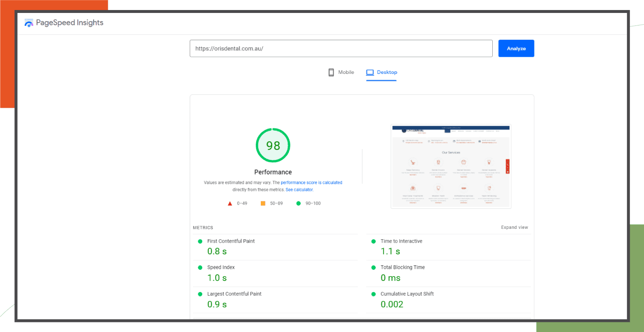Focus the URL field with orisdental.com.au
This screenshot has width=644, height=332.
(x=341, y=48)
